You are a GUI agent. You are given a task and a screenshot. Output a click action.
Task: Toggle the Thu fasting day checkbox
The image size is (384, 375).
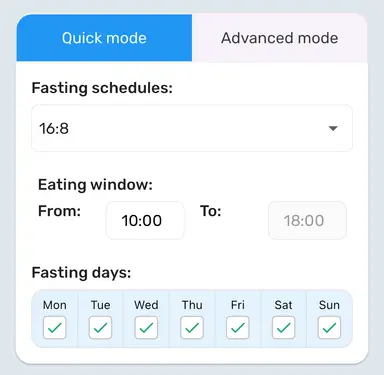(x=192, y=328)
